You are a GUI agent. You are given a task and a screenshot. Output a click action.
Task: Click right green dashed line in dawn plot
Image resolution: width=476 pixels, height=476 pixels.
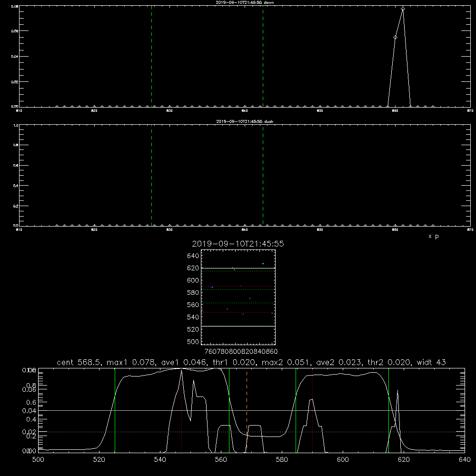coord(263,57)
